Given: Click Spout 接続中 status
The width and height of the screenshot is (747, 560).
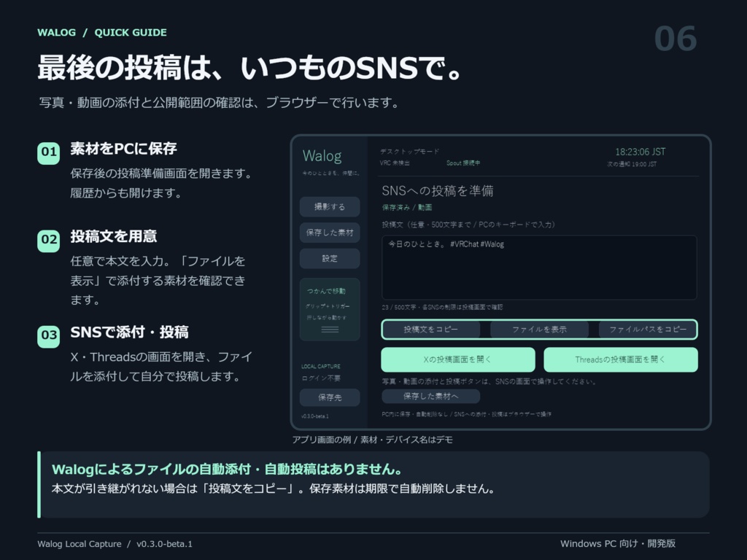Looking at the screenshot, I should pos(463,163).
